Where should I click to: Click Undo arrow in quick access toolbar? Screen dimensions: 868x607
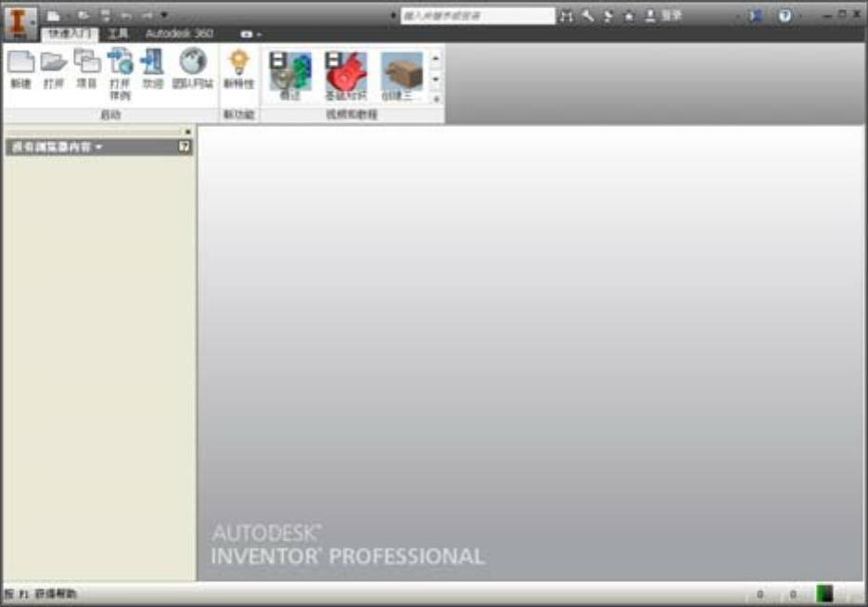[126, 16]
